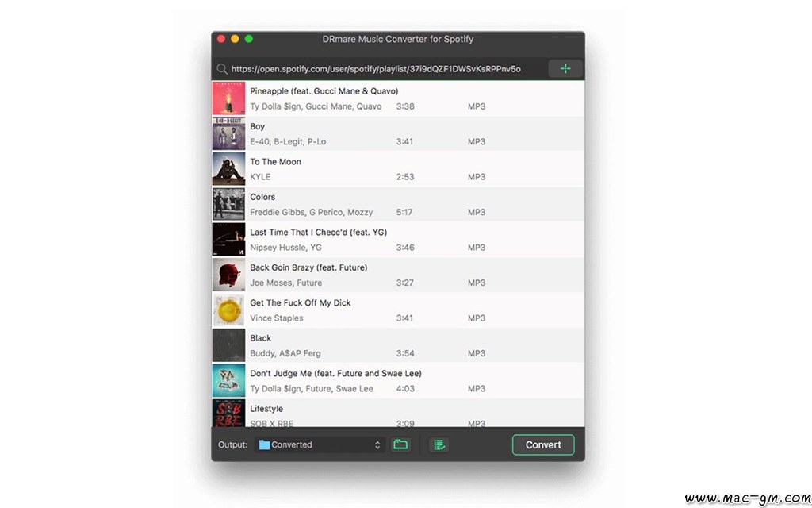
Task: Click the 3:27 duration value
Action: pos(405,283)
